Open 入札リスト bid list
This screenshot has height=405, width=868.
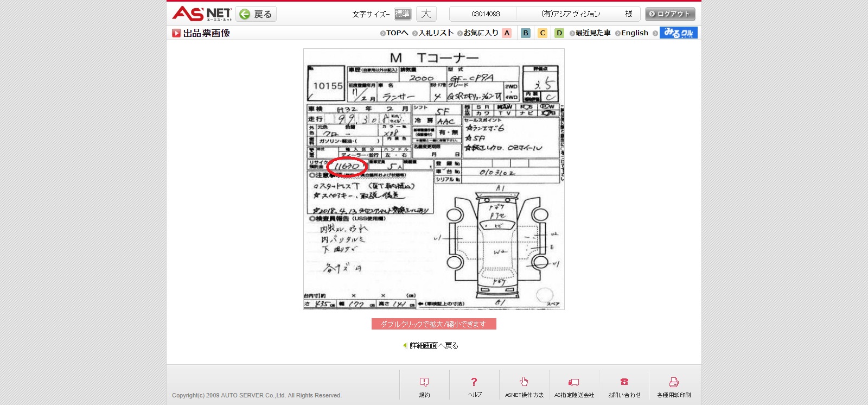coord(435,33)
